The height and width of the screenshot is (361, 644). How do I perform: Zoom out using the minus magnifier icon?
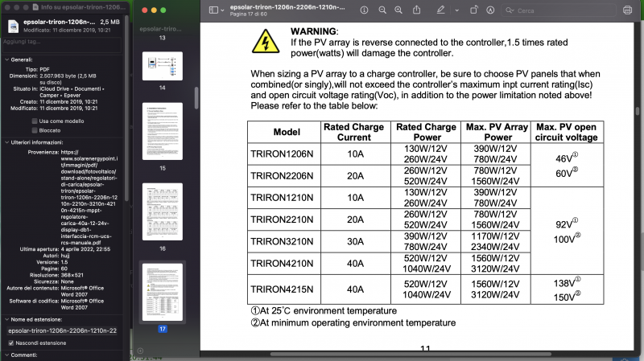point(382,10)
